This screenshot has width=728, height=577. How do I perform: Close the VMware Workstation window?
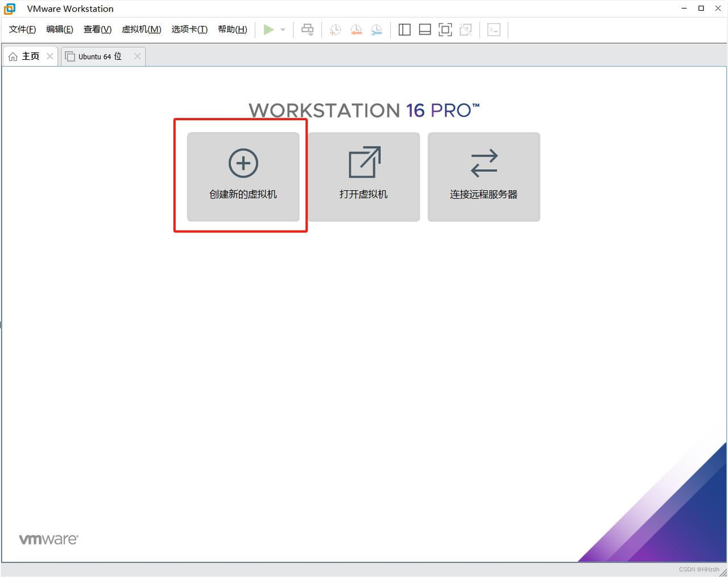pos(718,8)
